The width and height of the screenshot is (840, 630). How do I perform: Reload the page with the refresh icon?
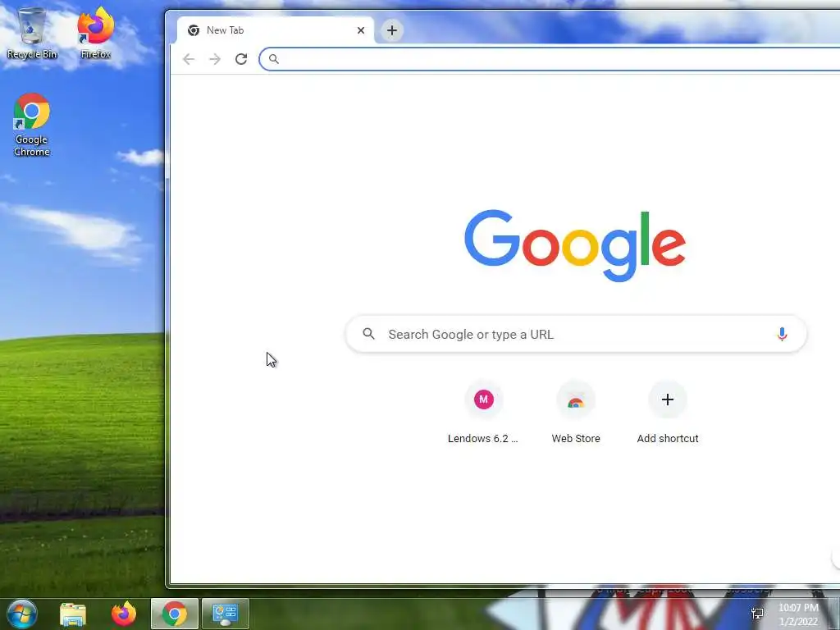pos(241,59)
